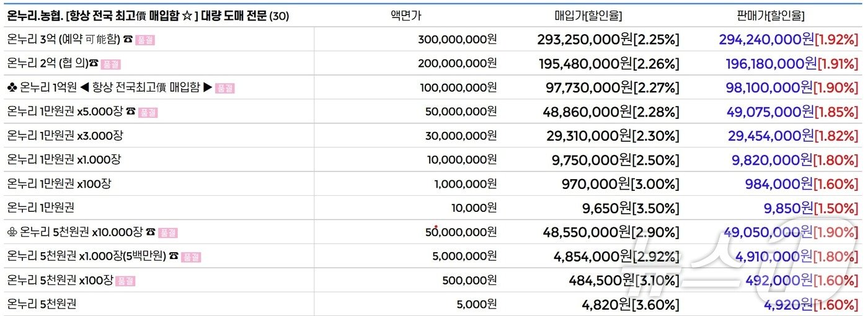
Task: Click purchase price 970,000원[3.00%]
Action: [x=620, y=185]
